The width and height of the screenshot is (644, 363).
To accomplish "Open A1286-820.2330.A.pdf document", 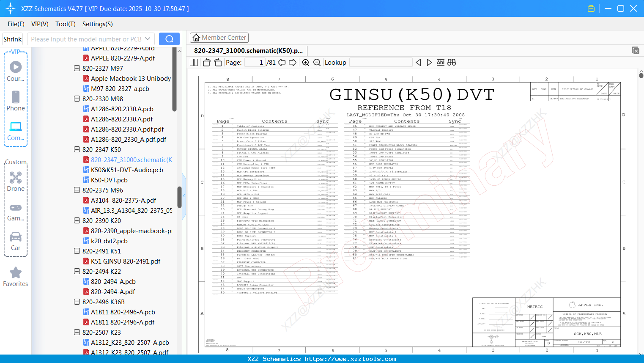I will point(122,119).
